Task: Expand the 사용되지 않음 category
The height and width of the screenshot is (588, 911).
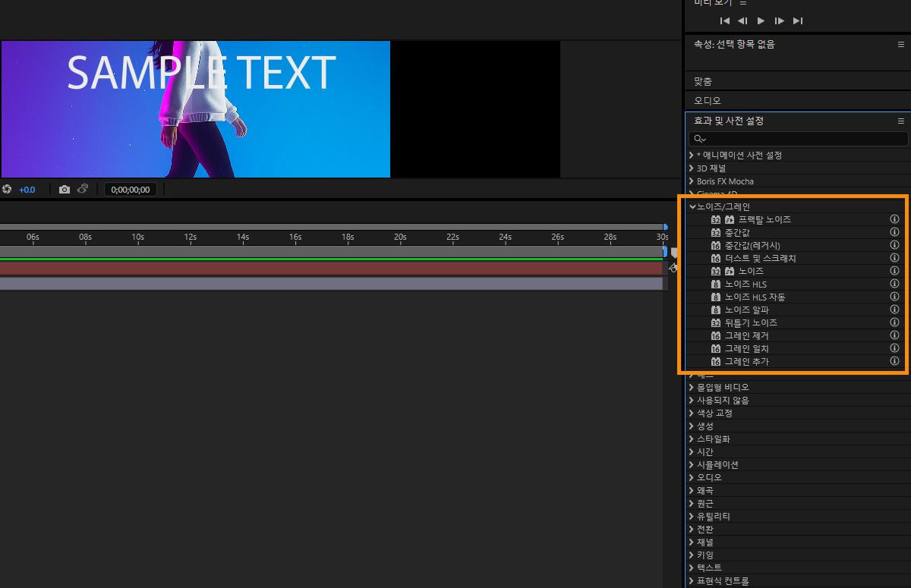Action: coord(692,400)
